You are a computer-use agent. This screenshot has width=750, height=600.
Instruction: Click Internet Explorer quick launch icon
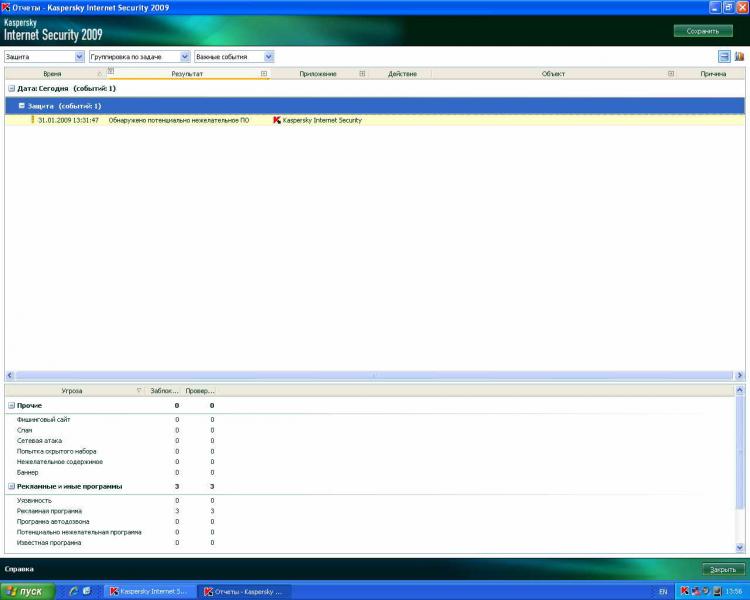(73, 591)
